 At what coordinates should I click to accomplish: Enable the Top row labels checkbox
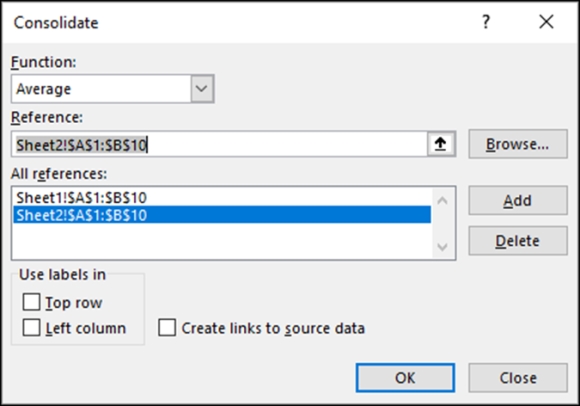point(31,302)
